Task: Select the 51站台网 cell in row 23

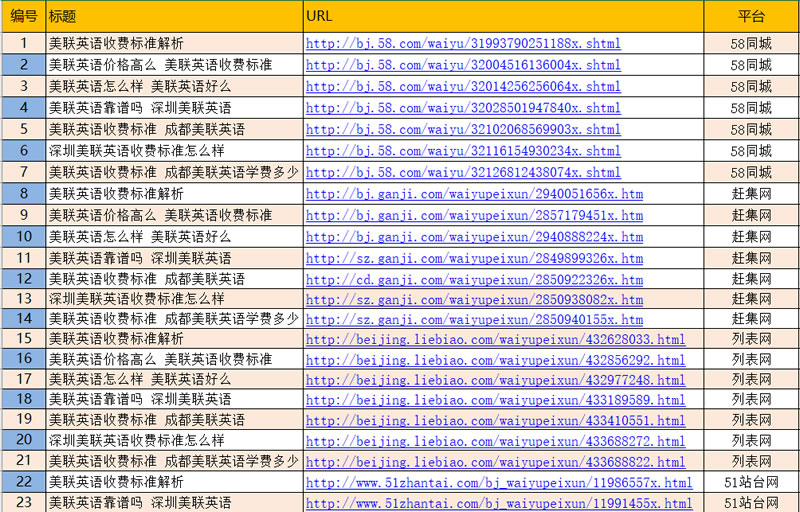Action: click(x=751, y=502)
